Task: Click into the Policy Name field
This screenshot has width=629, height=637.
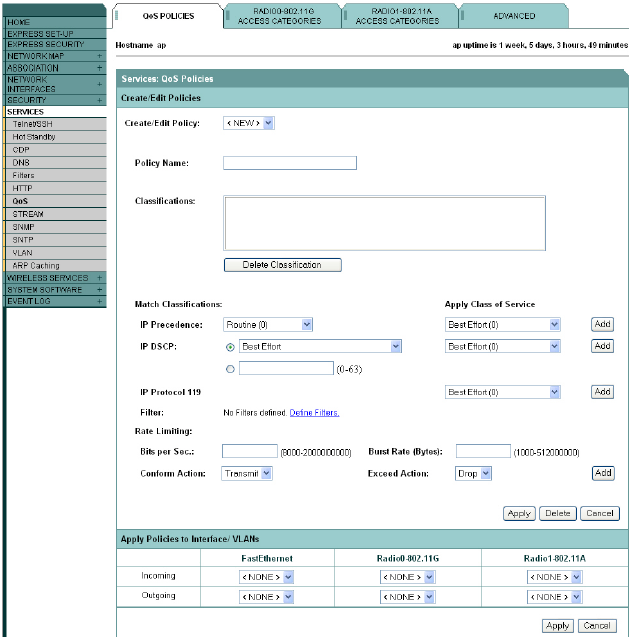Action: (x=289, y=163)
